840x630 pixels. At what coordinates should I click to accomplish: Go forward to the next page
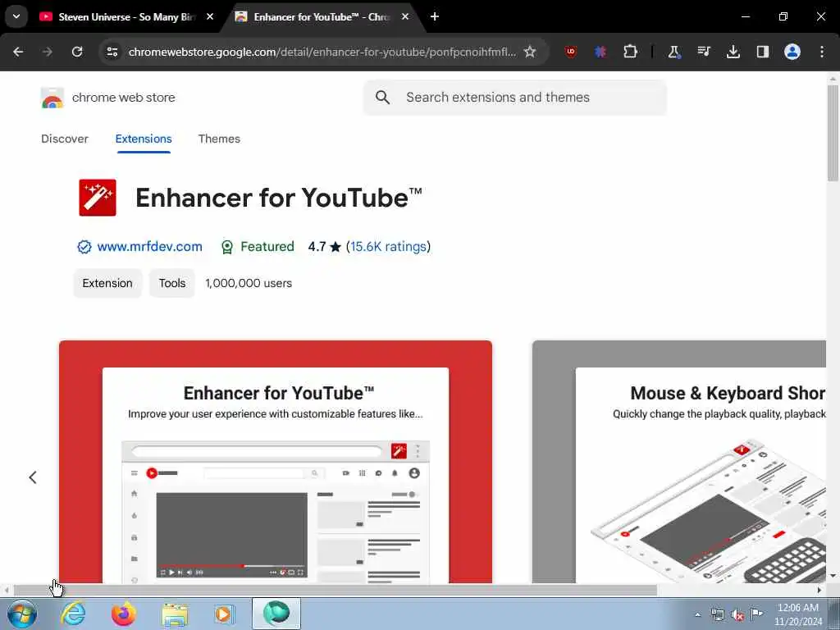point(48,52)
